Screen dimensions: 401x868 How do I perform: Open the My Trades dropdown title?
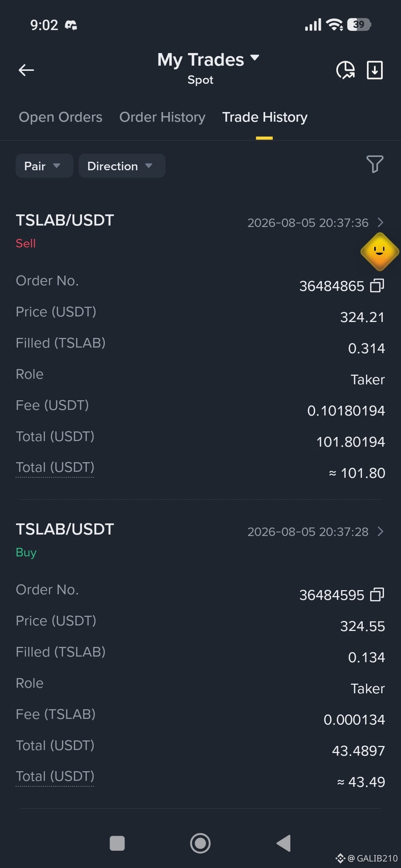[x=208, y=60]
